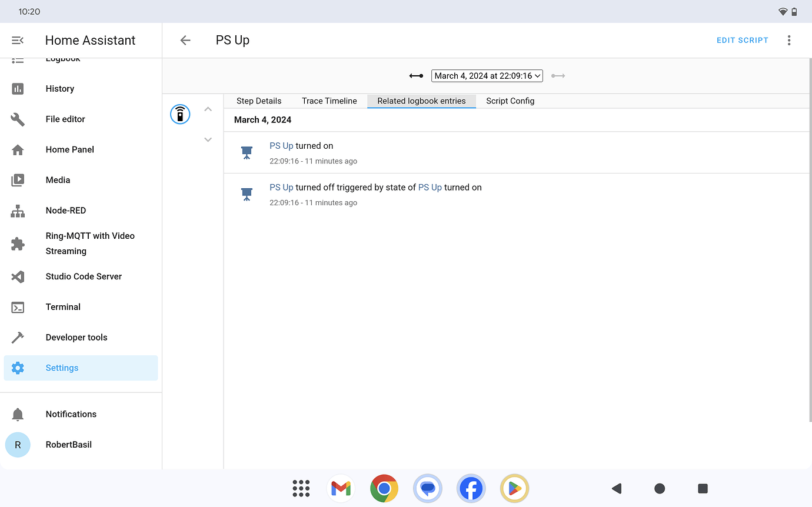Open PS Up link after 'triggered by state of'
The image size is (812, 507).
430,188
